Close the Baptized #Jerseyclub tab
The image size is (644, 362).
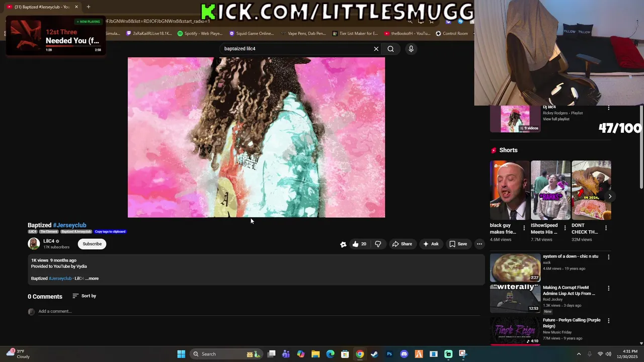tap(76, 7)
